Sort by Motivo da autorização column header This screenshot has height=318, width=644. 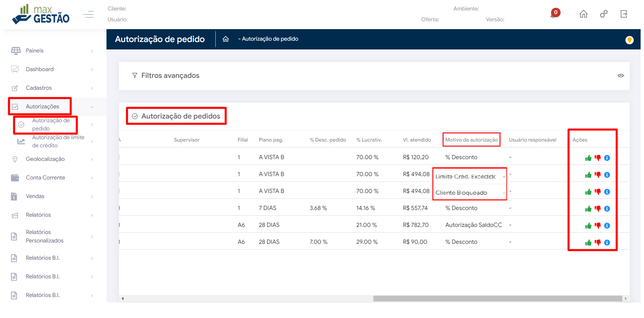(471, 140)
